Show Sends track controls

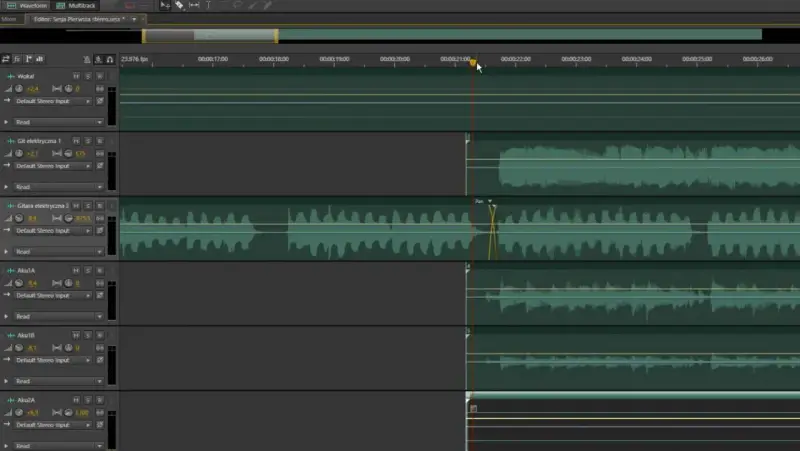[29, 59]
